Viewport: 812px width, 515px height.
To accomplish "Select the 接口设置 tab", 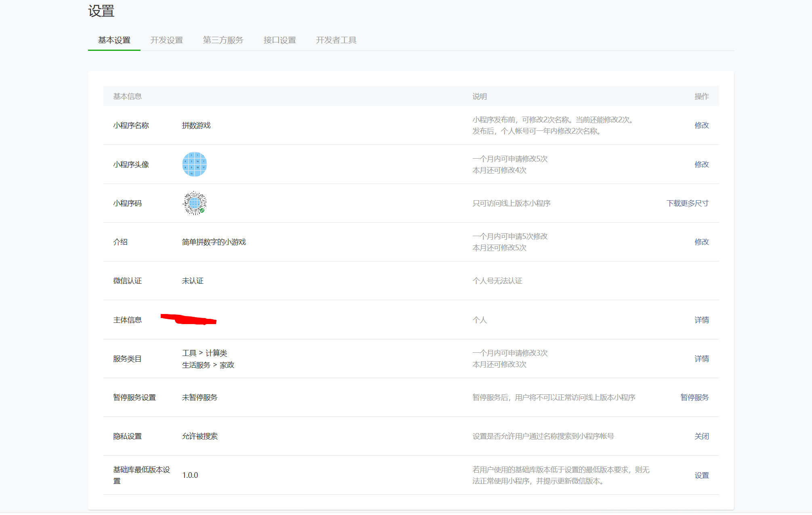I will 279,40.
